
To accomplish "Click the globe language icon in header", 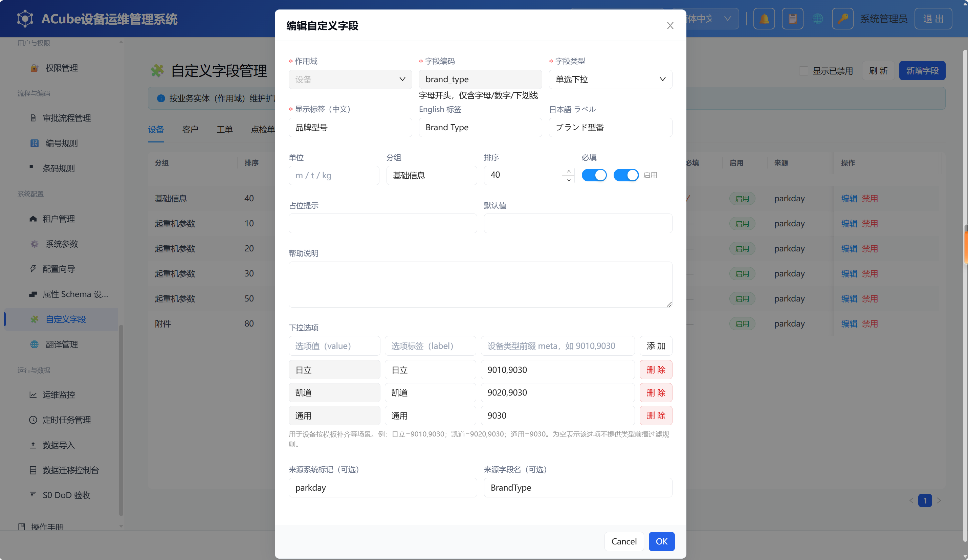I will coord(818,18).
